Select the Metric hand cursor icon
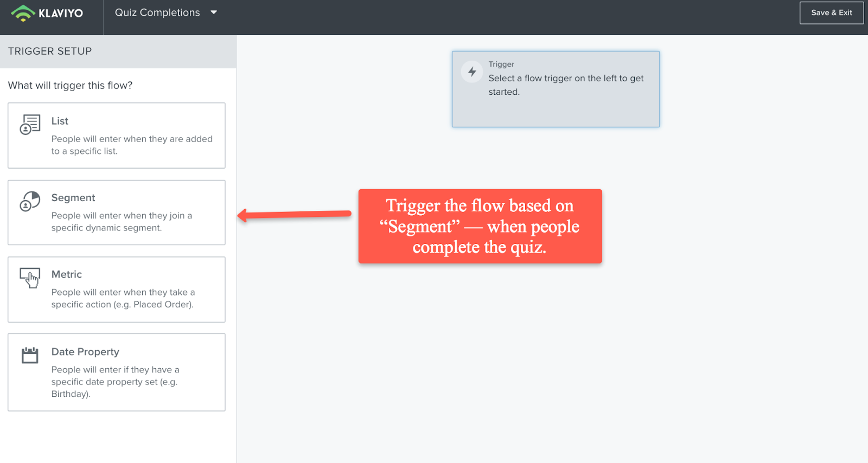 (30, 278)
